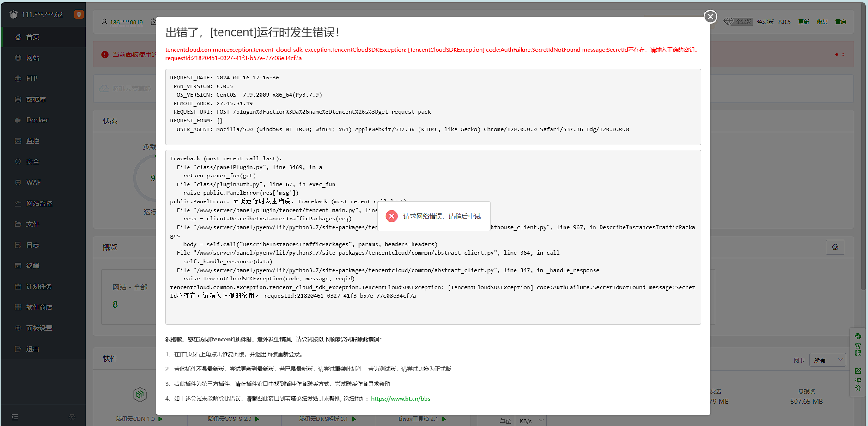Screen dimensions: 868x426
Task: Select 退出 to log out
Action: [x=33, y=349]
